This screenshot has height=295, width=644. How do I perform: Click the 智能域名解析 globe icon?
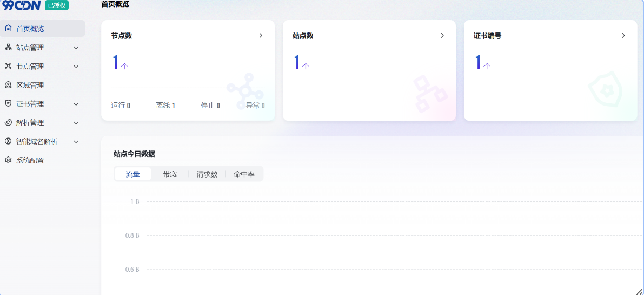click(x=8, y=141)
